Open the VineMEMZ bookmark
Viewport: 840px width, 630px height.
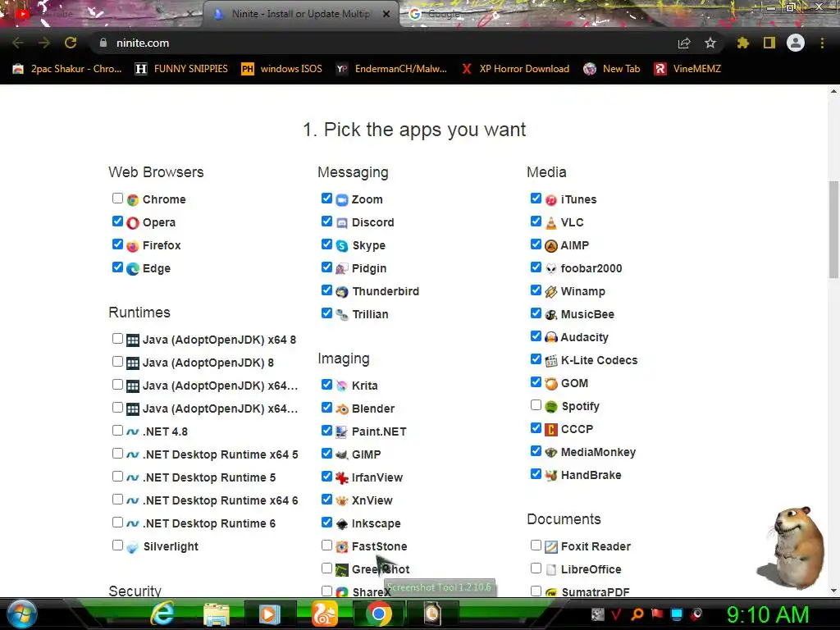tap(688, 69)
